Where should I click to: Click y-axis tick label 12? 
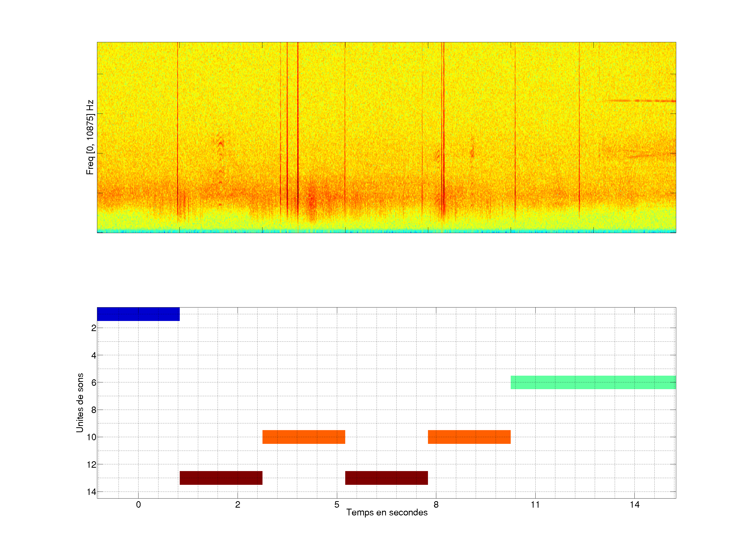tap(92, 465)
